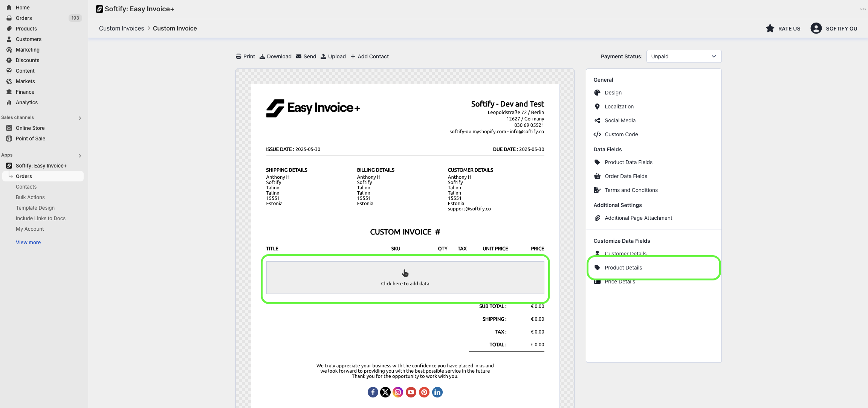
Task: Select Bulk Actions in the sidebar menu
Action: tap(30, 197)
